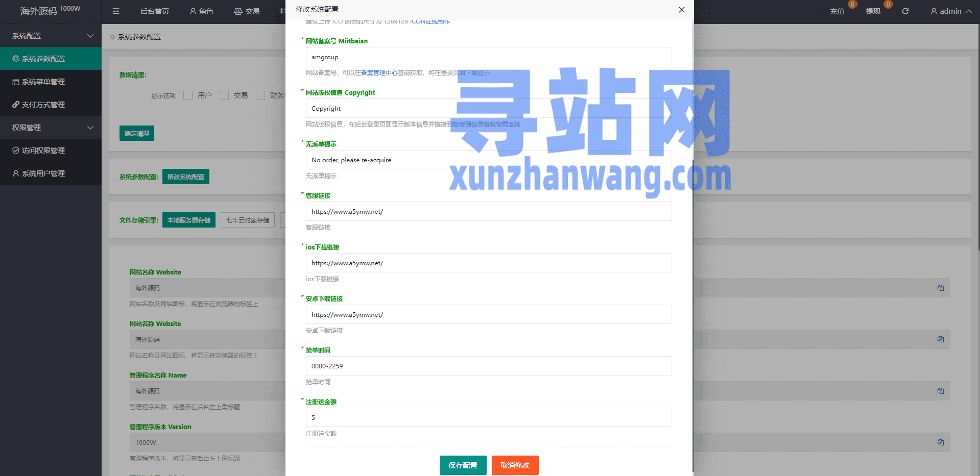Click the 网站版权信息 Copyright input field
The height and width of the screenshot is (476, 980).
click(489, 108)
